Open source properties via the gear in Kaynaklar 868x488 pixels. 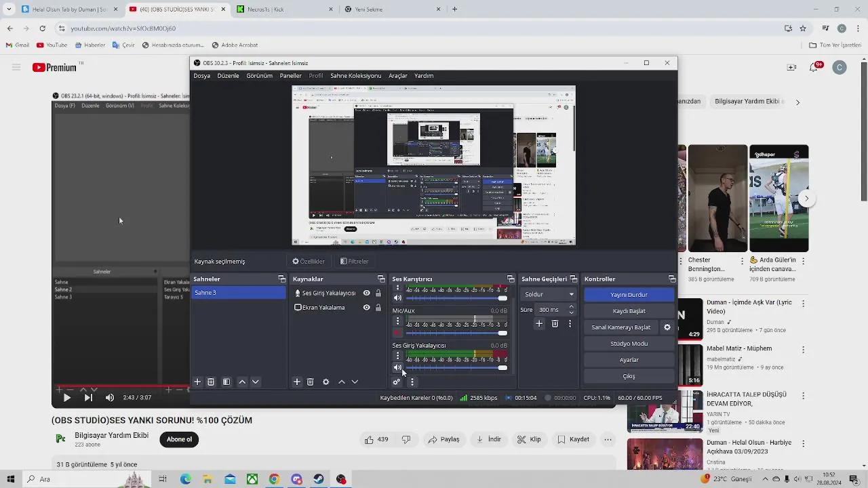(x=326, y=382)
